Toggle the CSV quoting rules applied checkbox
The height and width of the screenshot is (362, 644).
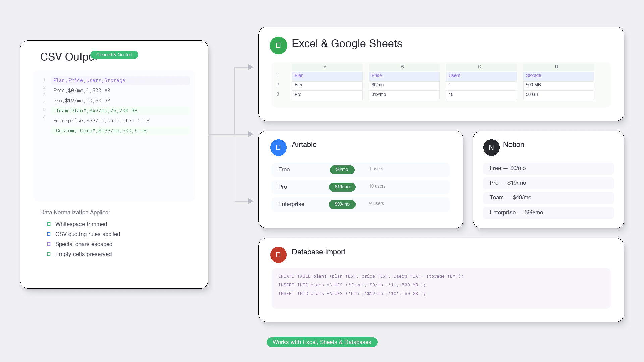coord(49,234)
